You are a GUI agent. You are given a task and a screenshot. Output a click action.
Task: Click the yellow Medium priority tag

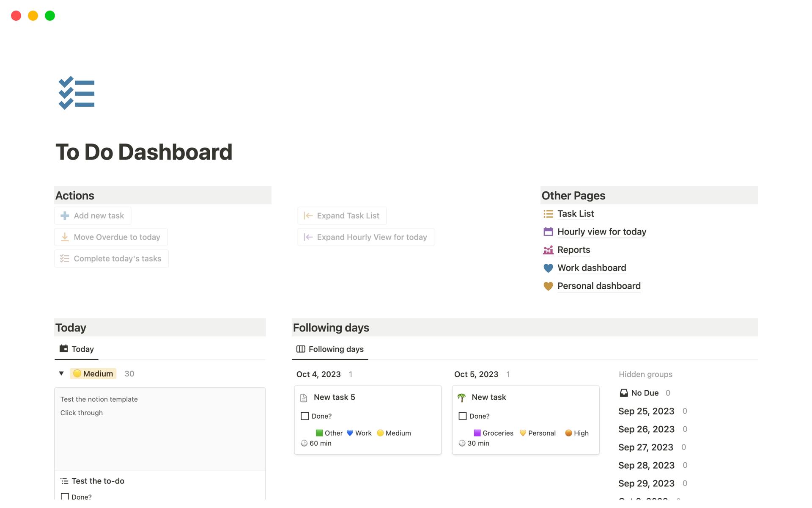click(x=93, y=373)
